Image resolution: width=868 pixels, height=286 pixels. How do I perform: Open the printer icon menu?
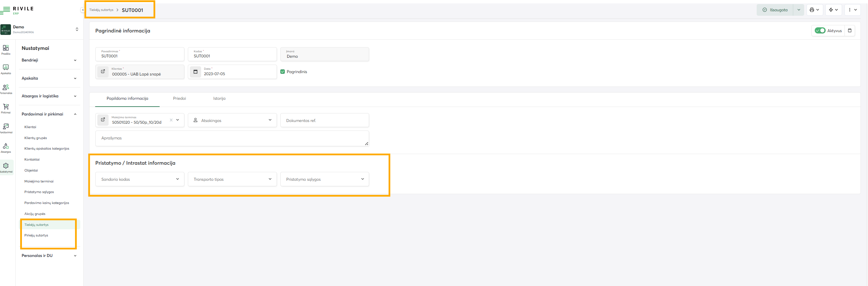(x=814, y=10)
